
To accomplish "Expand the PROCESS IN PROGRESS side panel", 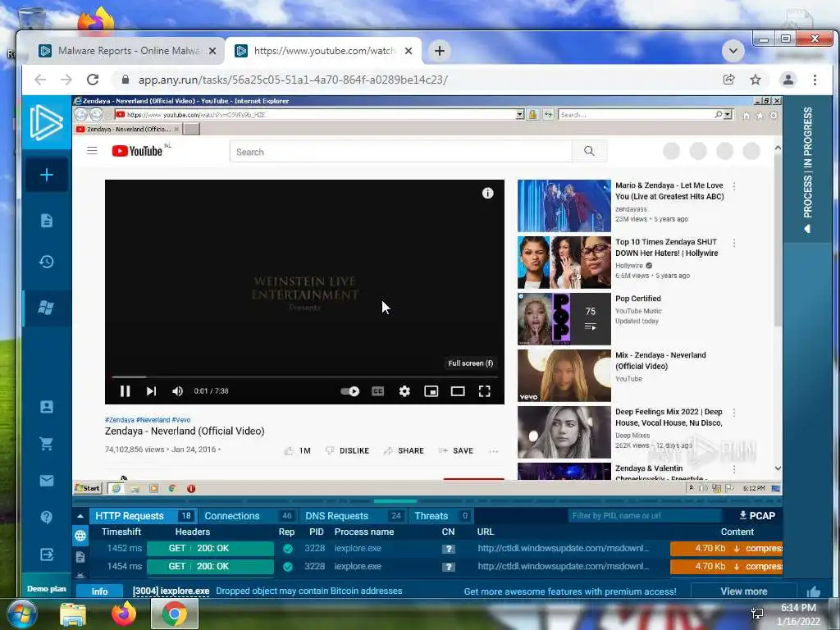I will 807,170.
